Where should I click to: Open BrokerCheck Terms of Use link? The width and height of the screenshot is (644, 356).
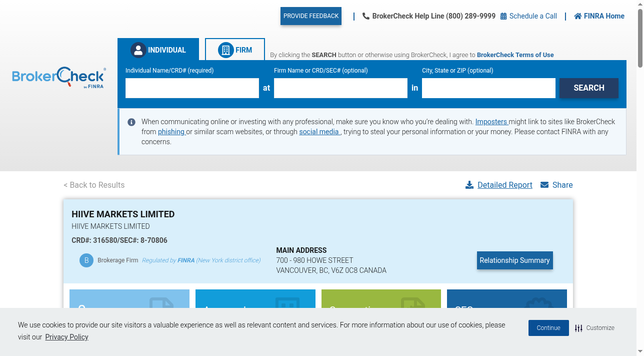coord(515,55)
